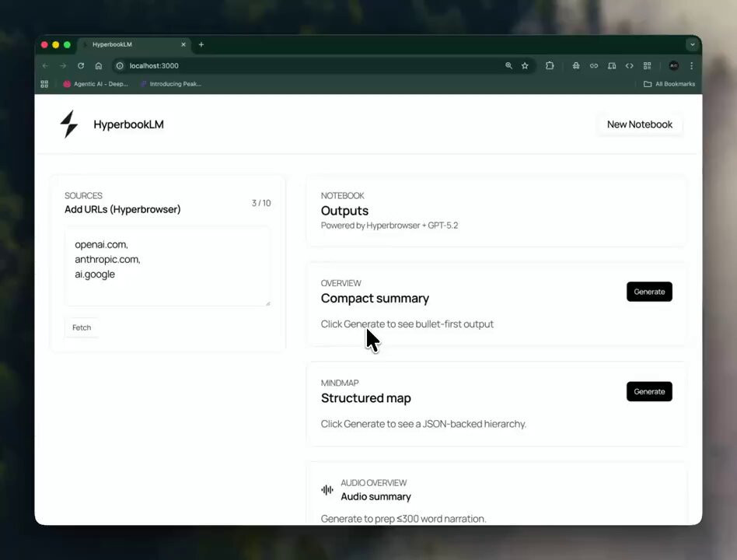Click the Structured map title
The height and width of the screenshot is (560, 737).
(x=365, y=398)
